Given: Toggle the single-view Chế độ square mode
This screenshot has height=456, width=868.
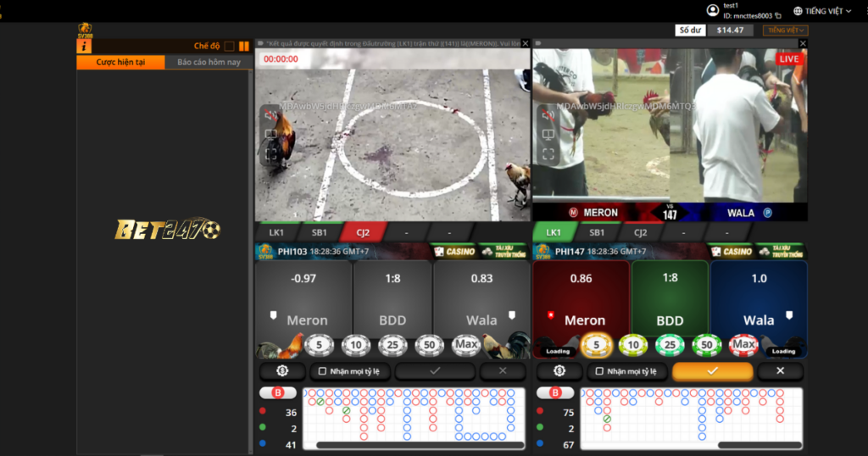Looking at the screenshot, I should tap(229, 47).
